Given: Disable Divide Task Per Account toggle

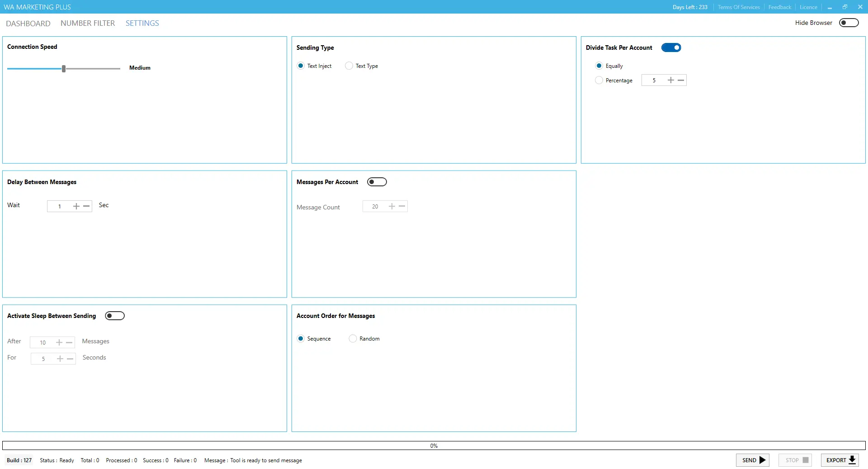Looking at the screenshot, I should click(x=671, y=47).
